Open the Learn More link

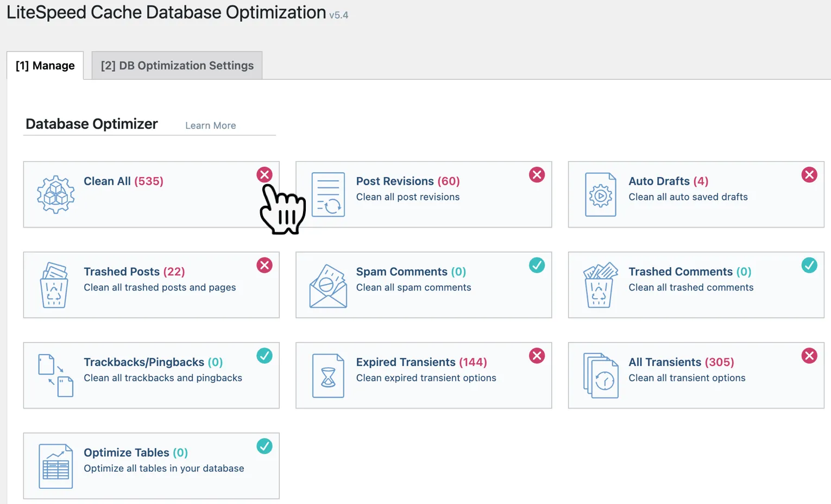(x=211, y=125)
